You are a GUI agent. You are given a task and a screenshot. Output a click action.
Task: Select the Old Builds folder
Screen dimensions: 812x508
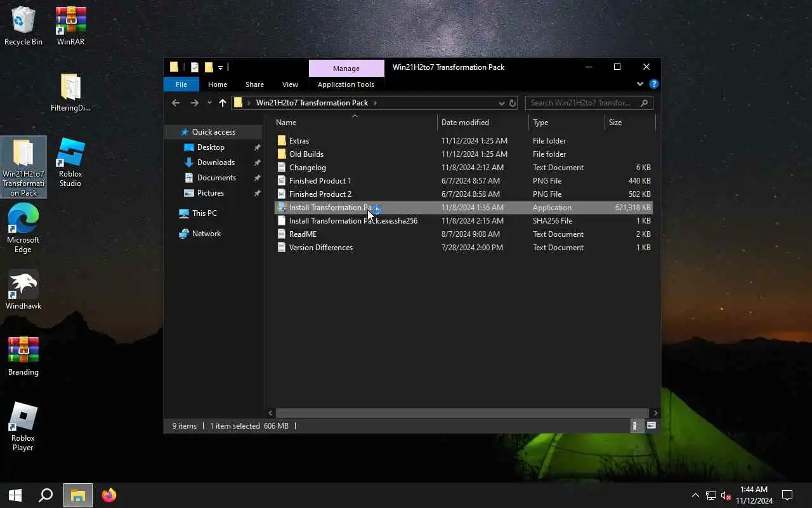pos(464,154)
